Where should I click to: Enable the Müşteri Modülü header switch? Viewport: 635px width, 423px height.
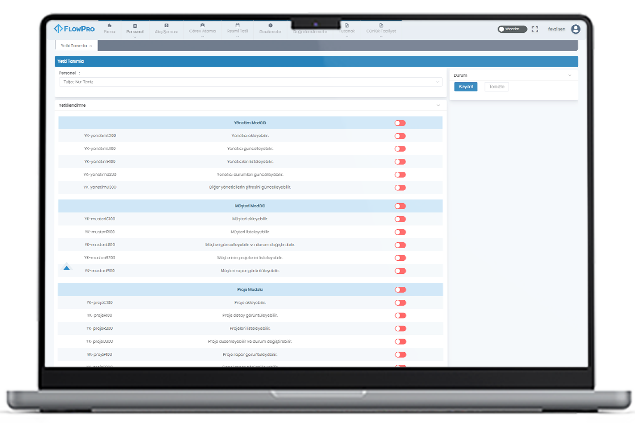point(399,206)
